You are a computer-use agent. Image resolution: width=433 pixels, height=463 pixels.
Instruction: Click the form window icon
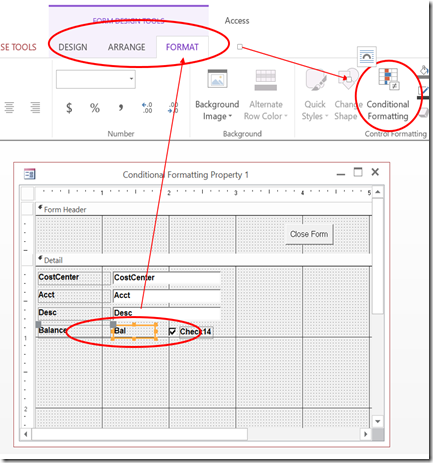tap(30, 174)
